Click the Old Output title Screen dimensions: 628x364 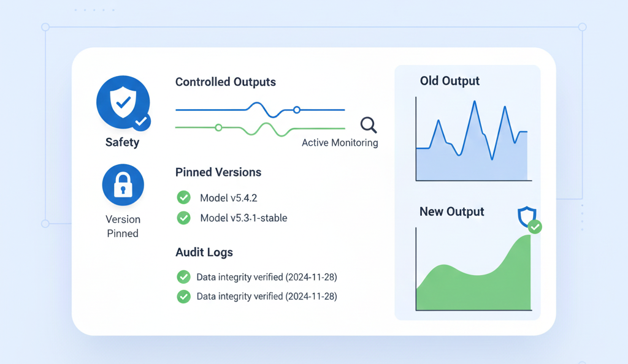450,81
